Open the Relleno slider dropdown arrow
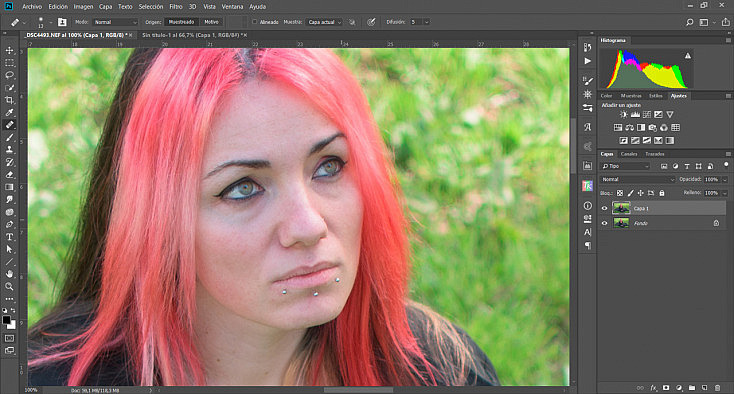734x394 pixels. [725, 193]
